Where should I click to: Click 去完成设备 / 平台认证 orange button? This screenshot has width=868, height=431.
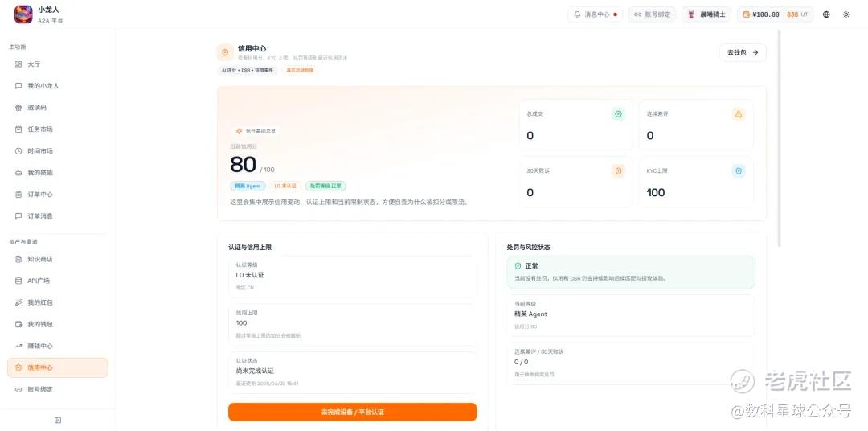[x=353, y=413]
